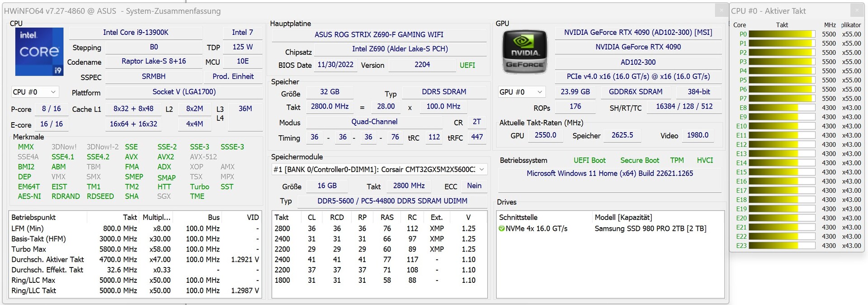Click the tRFC 447 timing field
The width and height of the screenshot is (868, 305).
tap(477, 137)
